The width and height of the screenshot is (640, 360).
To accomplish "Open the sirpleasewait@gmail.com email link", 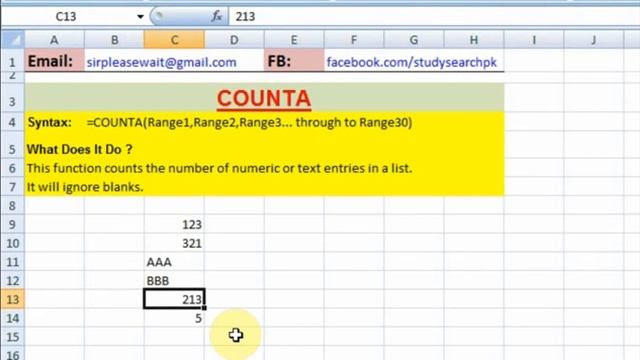I will (162, 62).
